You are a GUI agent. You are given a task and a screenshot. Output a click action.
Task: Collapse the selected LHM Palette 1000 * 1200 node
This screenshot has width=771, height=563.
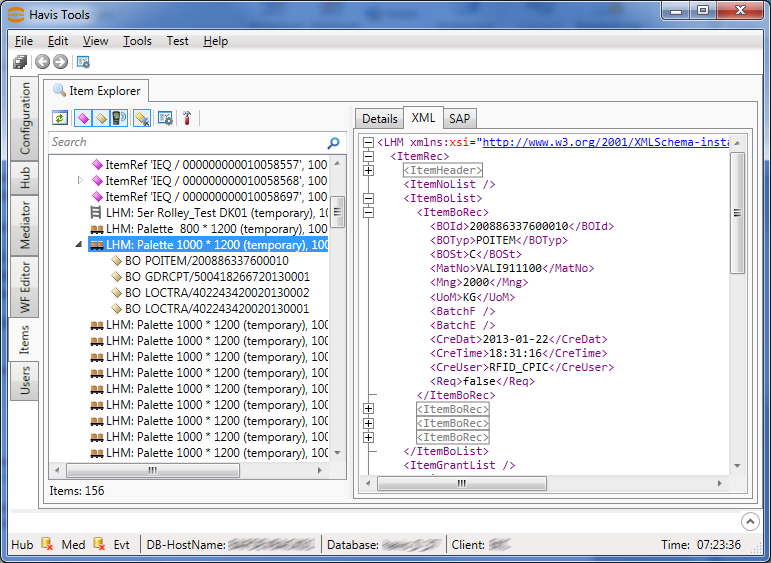[80, 245]
